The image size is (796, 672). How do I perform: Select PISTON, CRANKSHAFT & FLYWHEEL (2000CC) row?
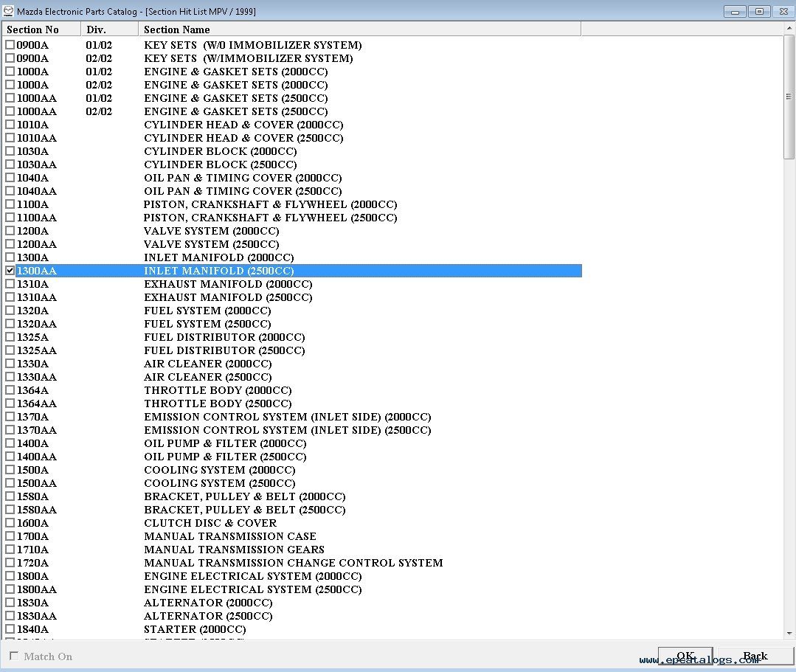[292, 204]
